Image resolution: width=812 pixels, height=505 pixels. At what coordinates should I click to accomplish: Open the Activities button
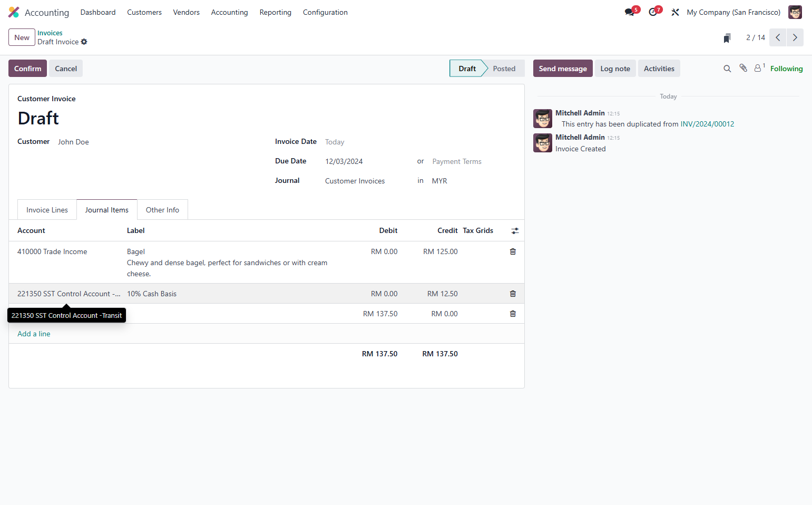pyautogui.click(x=659, y=69)
